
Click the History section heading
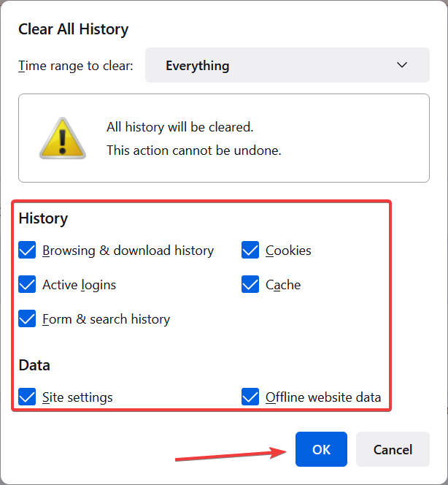point(43,218)
